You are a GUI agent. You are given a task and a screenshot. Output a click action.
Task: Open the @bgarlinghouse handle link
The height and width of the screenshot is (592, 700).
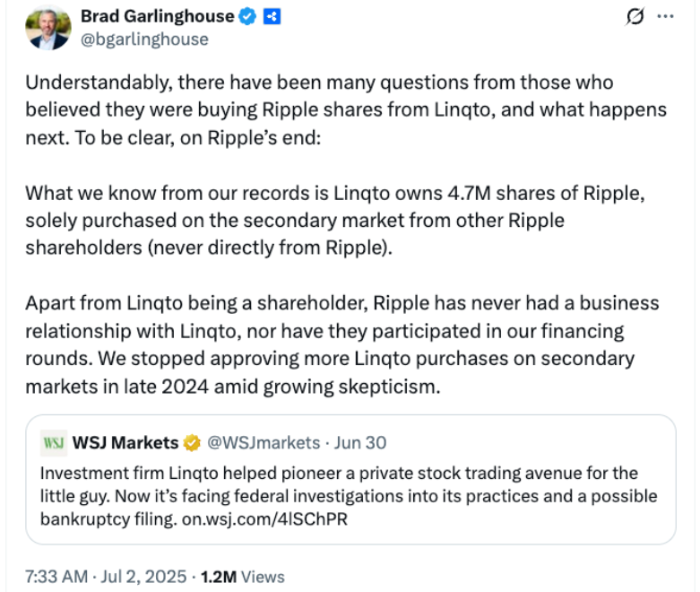click(144, 39)
